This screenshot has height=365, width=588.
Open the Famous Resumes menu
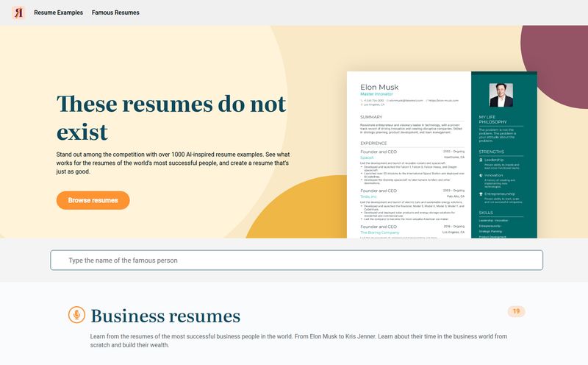tap(115, 13)
